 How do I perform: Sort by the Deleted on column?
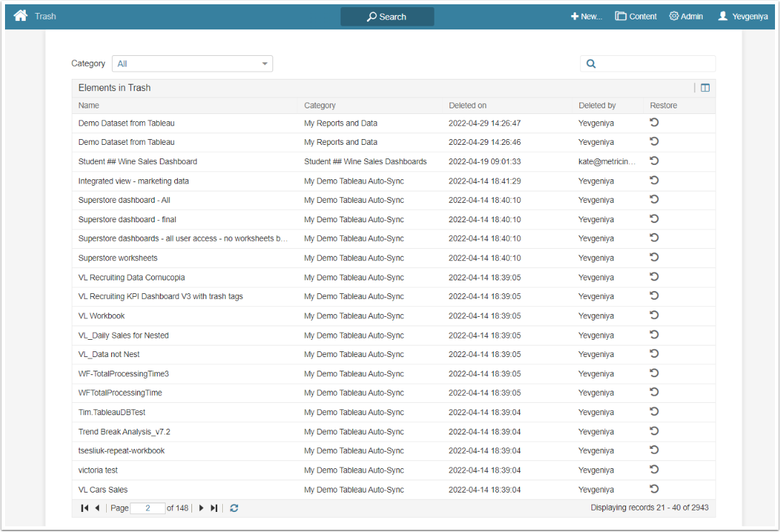tap(467, 105)
